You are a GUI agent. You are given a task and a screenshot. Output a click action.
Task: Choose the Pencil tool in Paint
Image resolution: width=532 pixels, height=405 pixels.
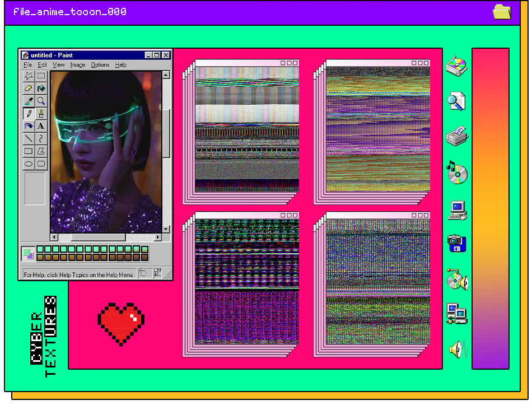pyautogui.click(x=29, y=114)
